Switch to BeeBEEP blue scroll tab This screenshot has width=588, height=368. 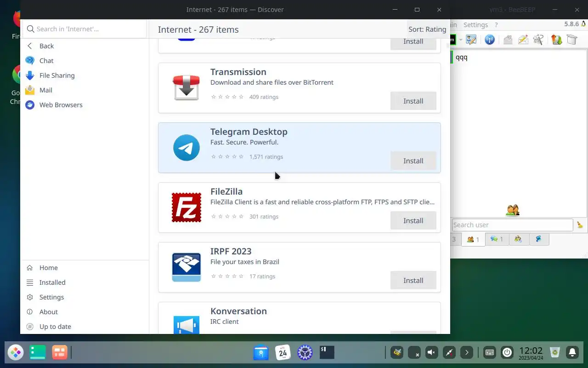[538, 239]
